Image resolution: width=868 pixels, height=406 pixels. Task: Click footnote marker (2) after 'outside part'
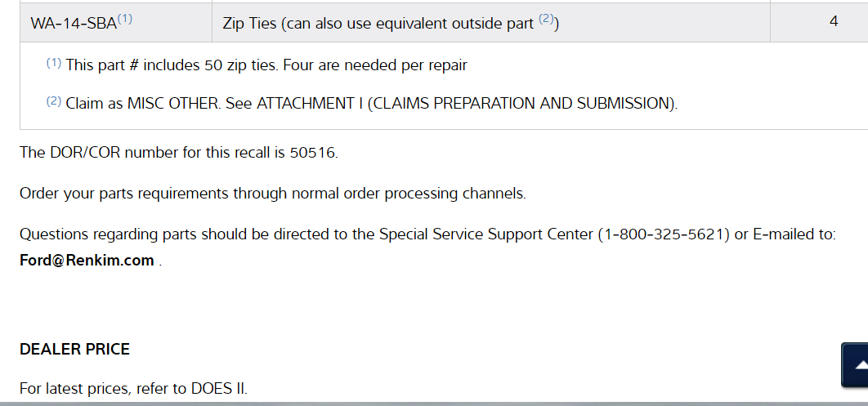tap(547, 20)
